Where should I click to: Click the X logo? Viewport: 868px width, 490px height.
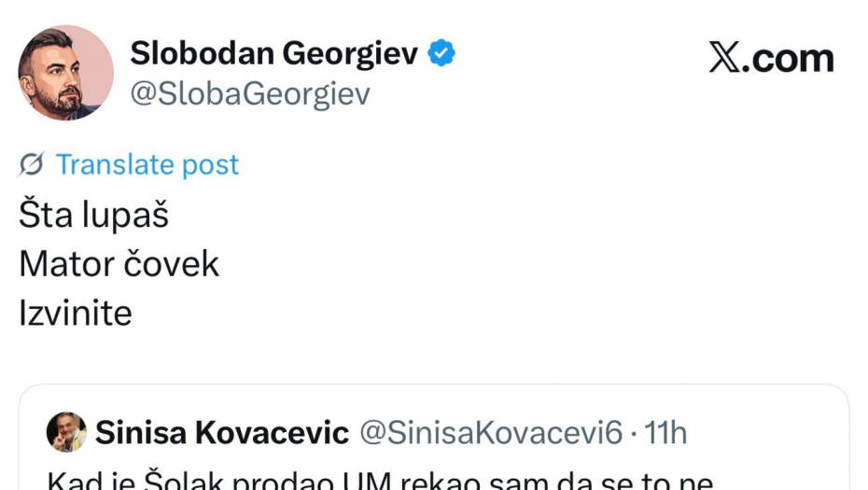(729, 58)
